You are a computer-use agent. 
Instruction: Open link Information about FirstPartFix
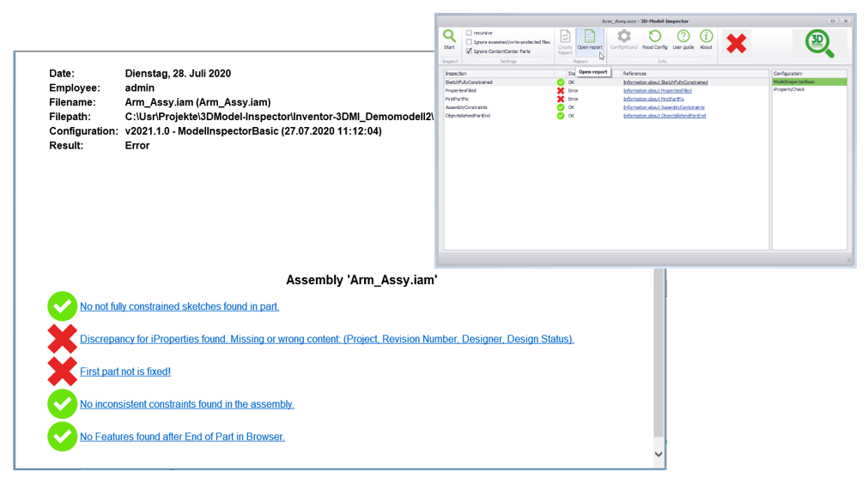click(653, 99)
